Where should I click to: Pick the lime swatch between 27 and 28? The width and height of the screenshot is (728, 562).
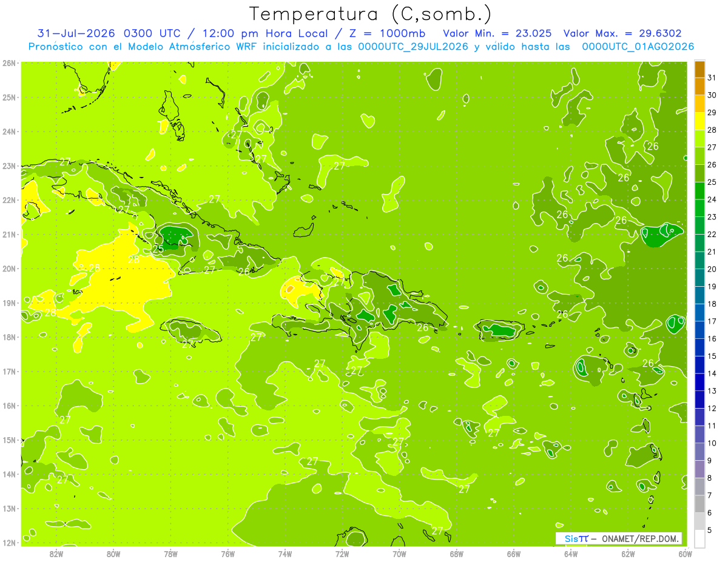pos(699,139)
